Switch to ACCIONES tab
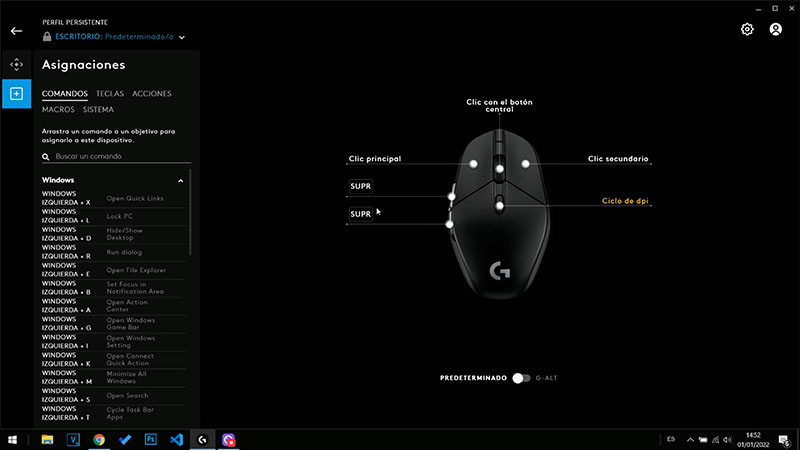The image size is (800, 450). (x=152, y=94)
